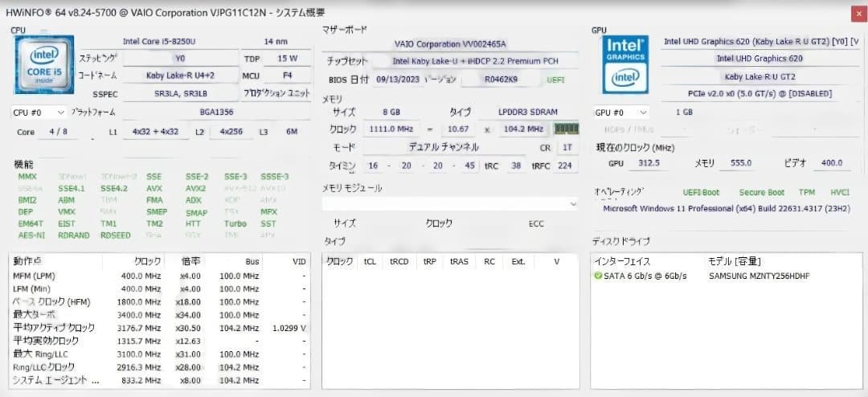Select the システム エージェント clock row
The width and height of the screenshot is (868, 397).
tap(159, 380)
